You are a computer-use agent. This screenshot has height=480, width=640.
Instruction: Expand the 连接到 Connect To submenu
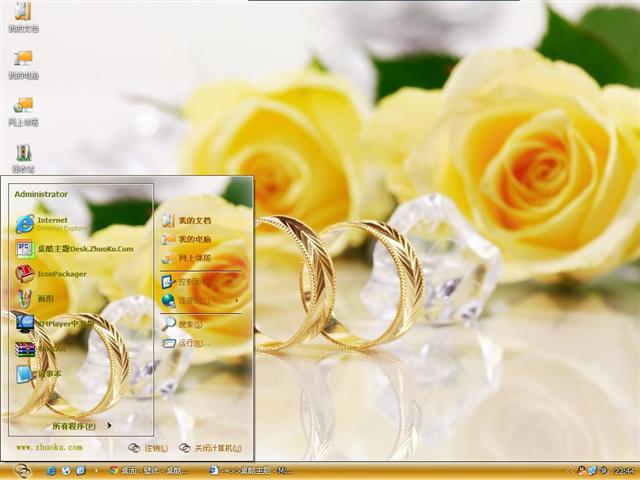(200, 300)
